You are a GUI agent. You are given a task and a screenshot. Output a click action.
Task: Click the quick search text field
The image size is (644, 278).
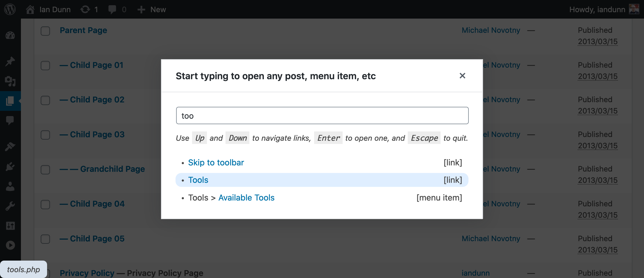click(322, 115)
